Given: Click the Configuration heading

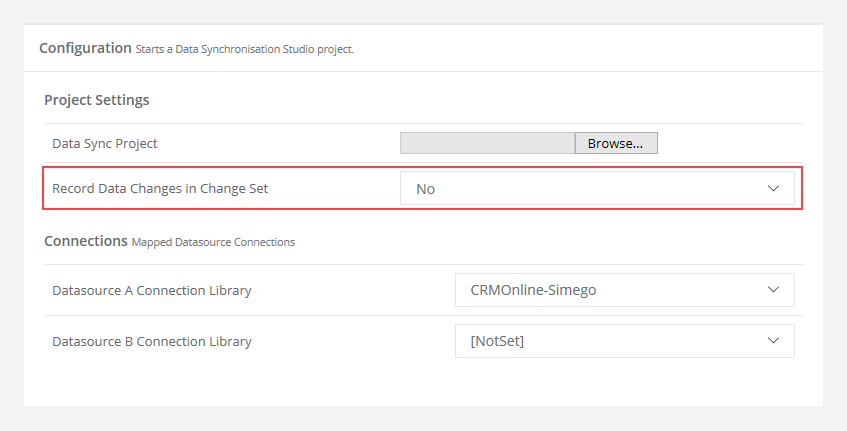Looking at the screenshot, I should (85, 48).
